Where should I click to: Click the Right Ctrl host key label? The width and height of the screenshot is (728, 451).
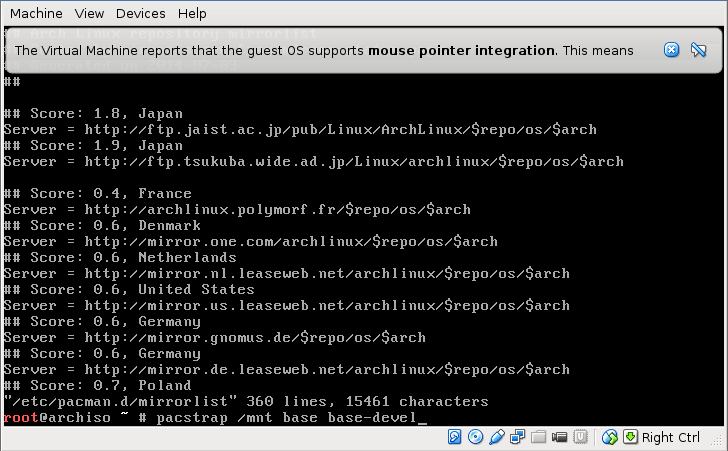click(670, 438)
